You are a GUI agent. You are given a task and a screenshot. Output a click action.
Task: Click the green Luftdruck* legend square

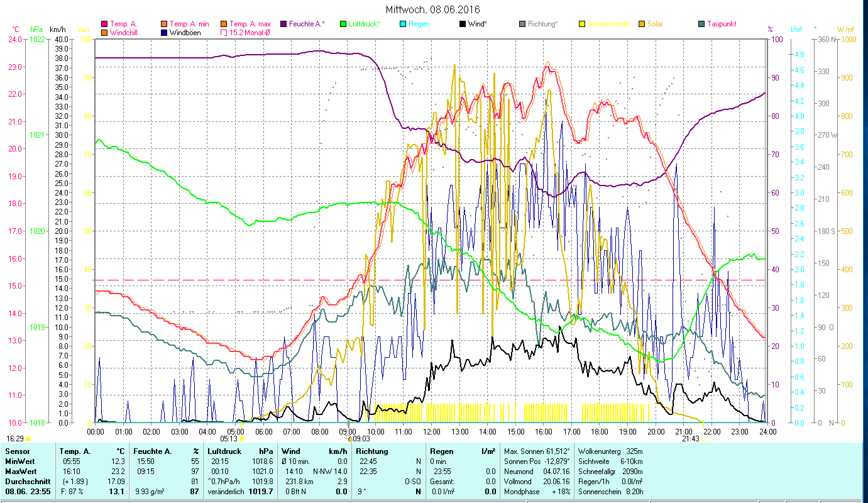pos(343,24)
